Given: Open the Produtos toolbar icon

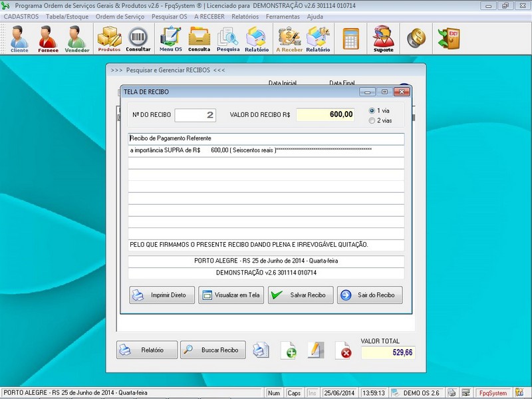Looking at the screenshot, I should [109, 39].
